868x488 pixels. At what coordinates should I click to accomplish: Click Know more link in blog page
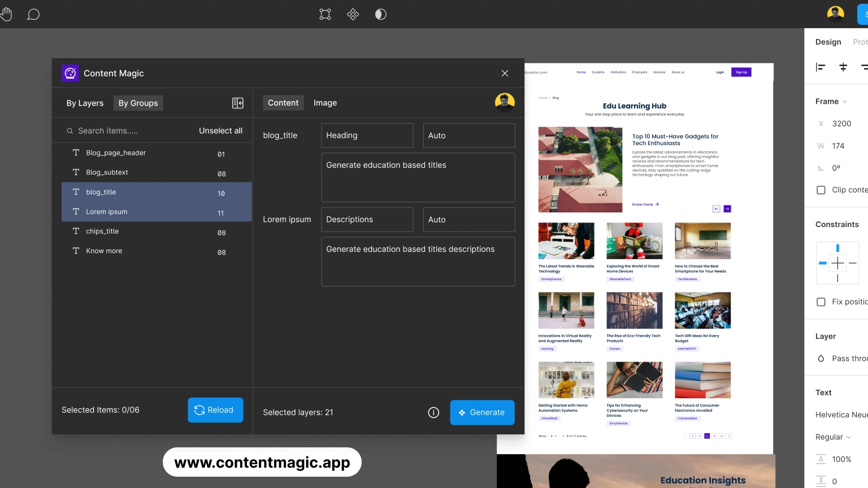coord(645,204)
